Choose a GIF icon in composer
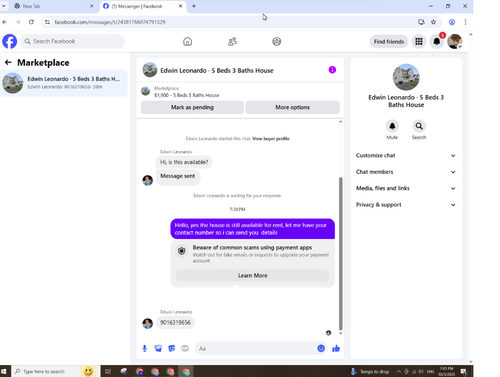This screenshot has height=377, width=500. (x=185, y=348)
